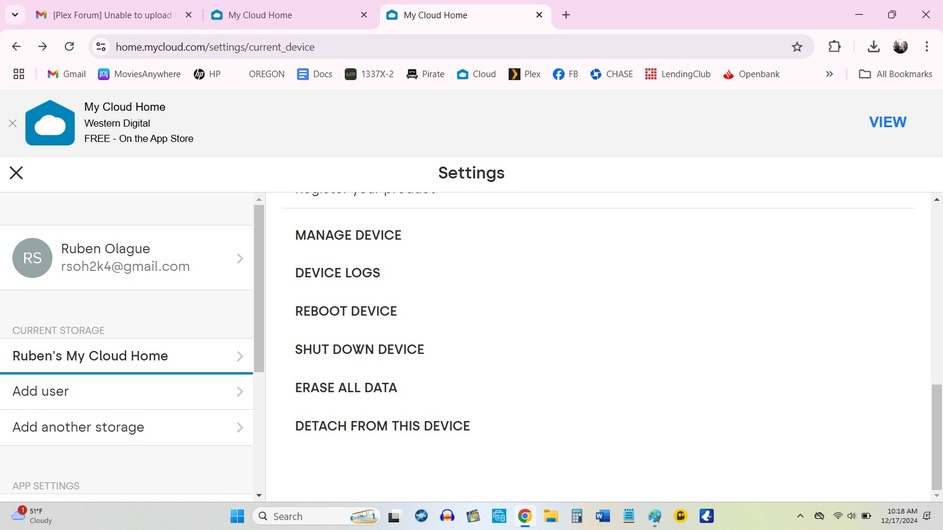Close the Settings panel with X icon
Viewport: 943px width, 530px height.
click(x=16, y=173)
